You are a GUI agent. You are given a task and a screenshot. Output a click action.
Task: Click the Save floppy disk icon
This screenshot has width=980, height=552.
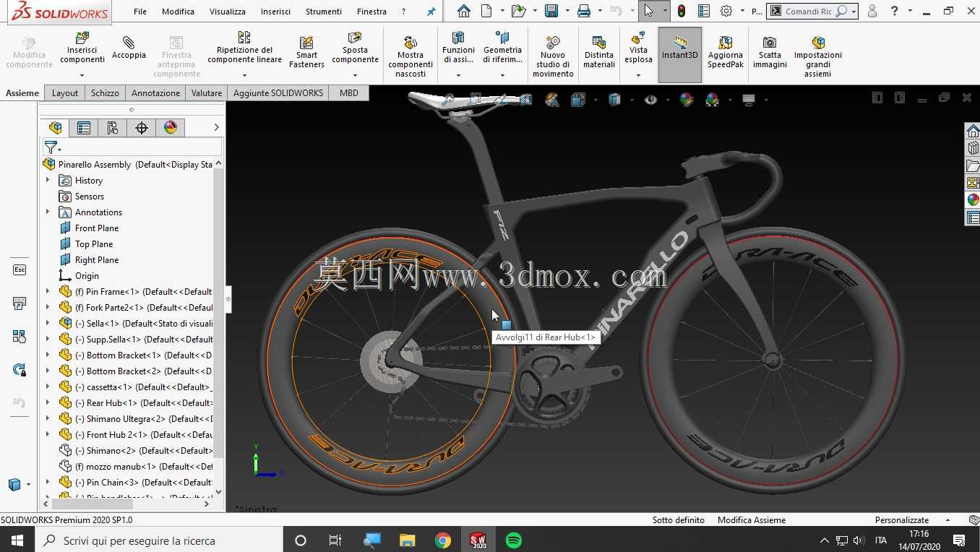[551, 11]
